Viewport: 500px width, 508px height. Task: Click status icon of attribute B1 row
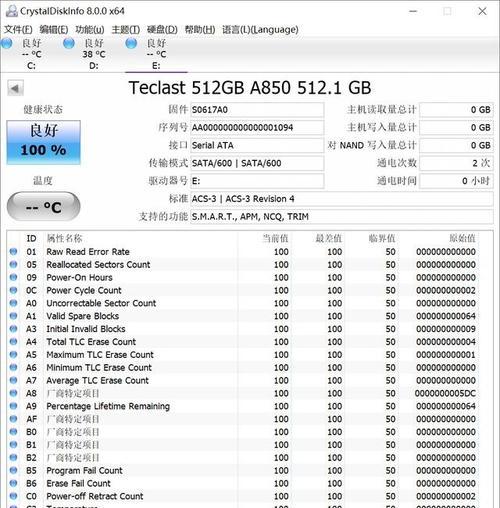(x=13, y=445)
